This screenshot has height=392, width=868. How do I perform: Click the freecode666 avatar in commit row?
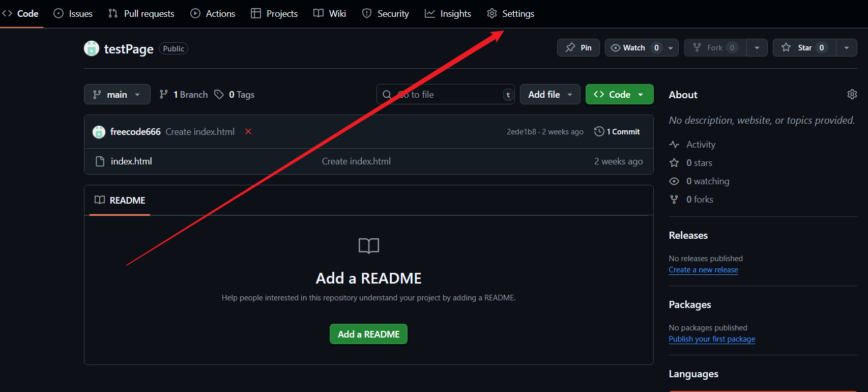coord(99,132)
